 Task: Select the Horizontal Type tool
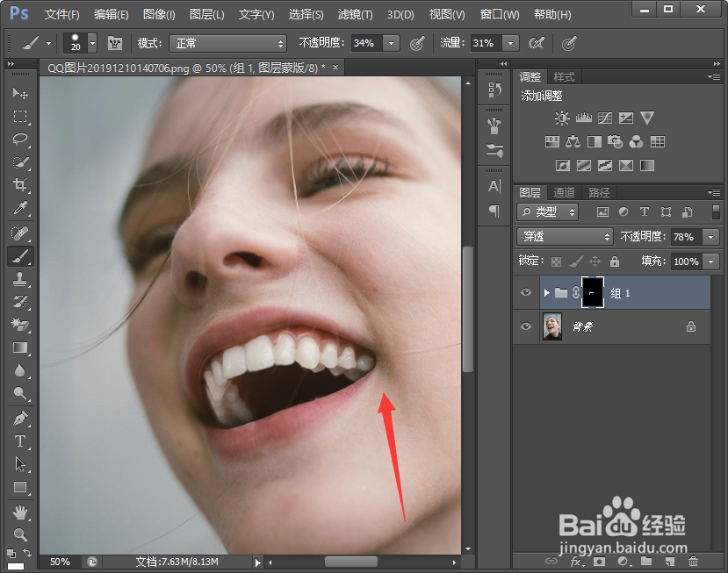click(19, 441)
